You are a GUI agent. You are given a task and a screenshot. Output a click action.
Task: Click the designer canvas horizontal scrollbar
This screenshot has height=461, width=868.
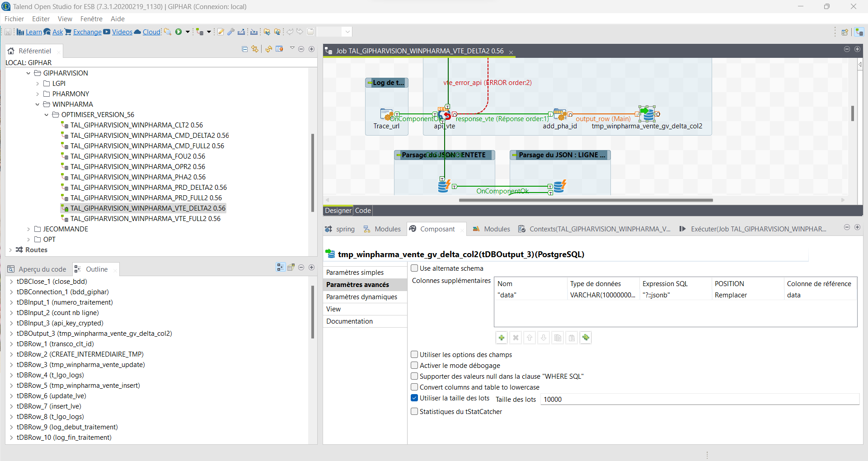(586, 200)
